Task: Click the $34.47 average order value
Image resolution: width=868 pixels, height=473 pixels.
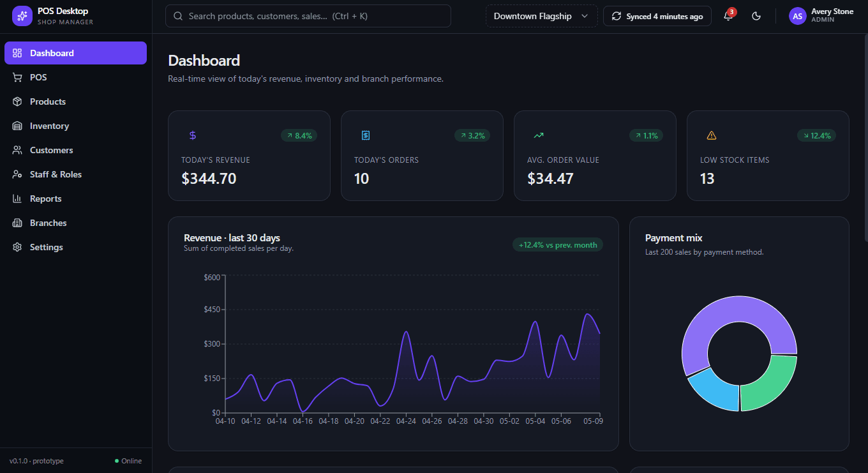Action: coord(550,179)
